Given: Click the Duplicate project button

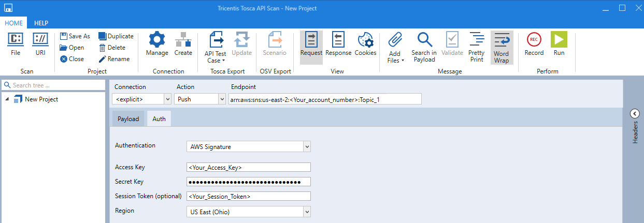Looking at the screenshot, I should point(116,36).
